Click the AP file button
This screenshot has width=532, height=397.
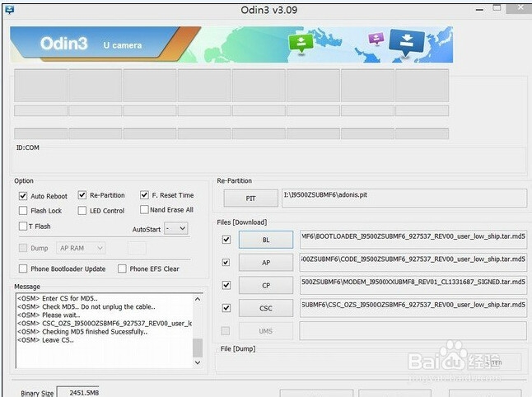[266, 262]
